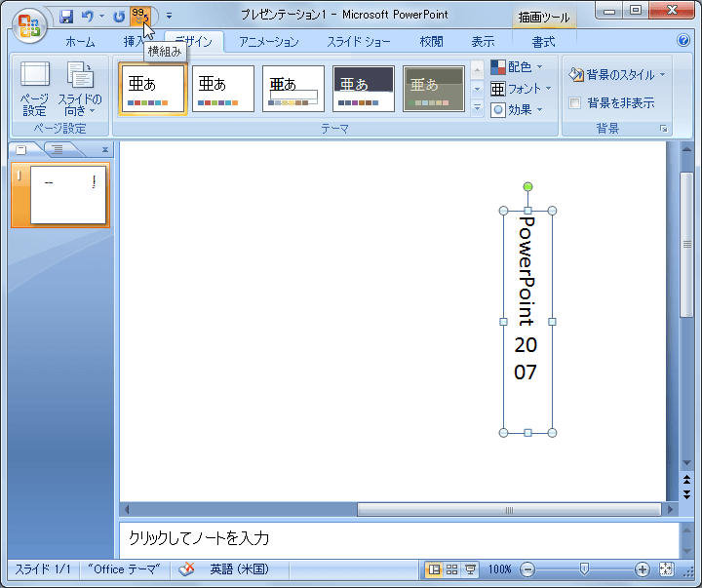Viewport: 702px width, 588px height.
Task: Apply the dark navy theme thumbnail
Action: point(364,89)
